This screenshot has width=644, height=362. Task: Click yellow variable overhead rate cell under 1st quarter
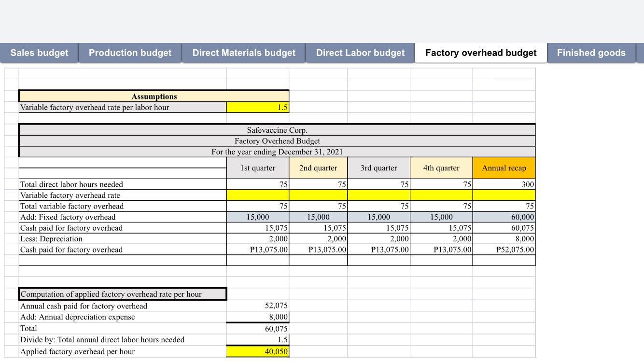pyautogui.click(x=258, y=195)
